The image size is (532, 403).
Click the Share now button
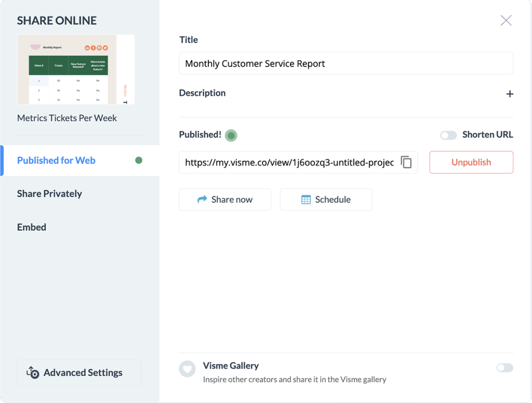tap(225, 199)
